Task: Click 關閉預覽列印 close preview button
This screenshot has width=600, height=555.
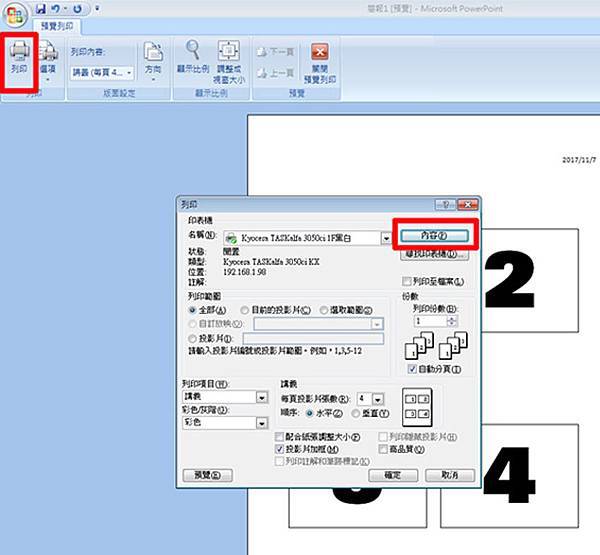Action: (320, 63)
